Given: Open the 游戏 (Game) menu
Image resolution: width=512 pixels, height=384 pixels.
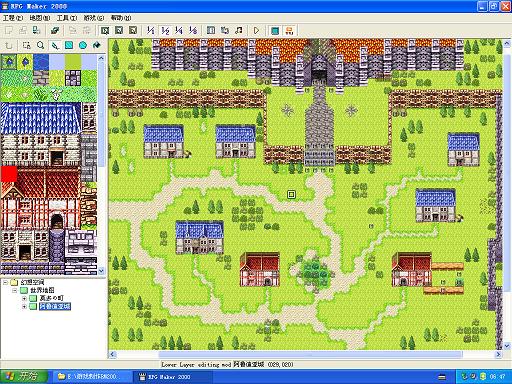Looking at the screenshot, I should [94, 18].
